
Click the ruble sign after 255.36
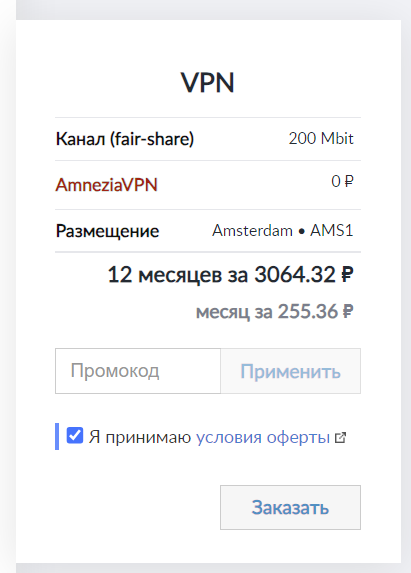(x=348, y=311)
